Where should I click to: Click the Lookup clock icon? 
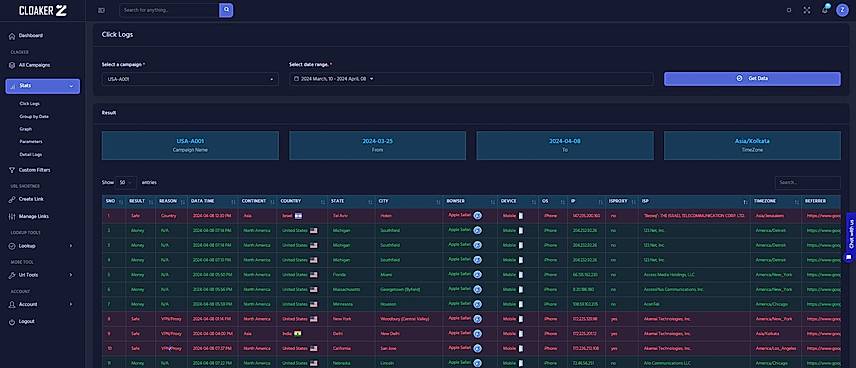12,246
